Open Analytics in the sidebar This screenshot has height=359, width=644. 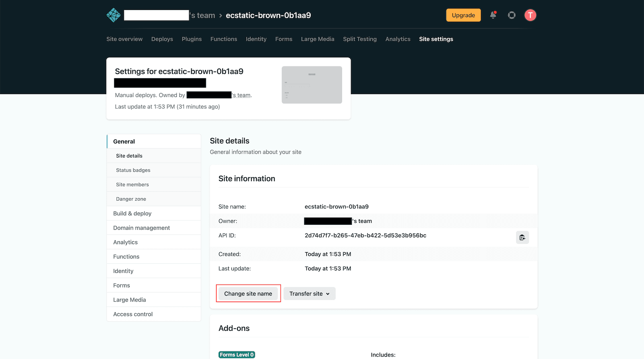pyautogui.click(x=154, y=242)
